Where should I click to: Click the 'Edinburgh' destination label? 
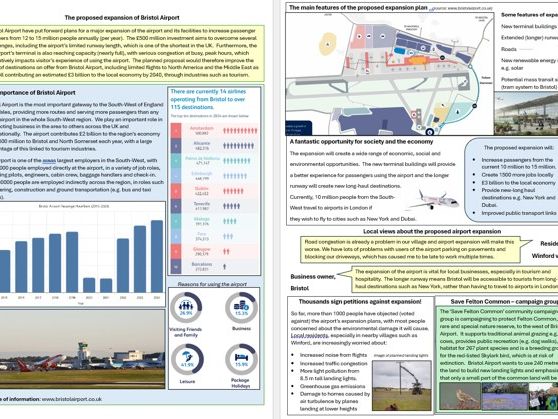pos(202,173)
